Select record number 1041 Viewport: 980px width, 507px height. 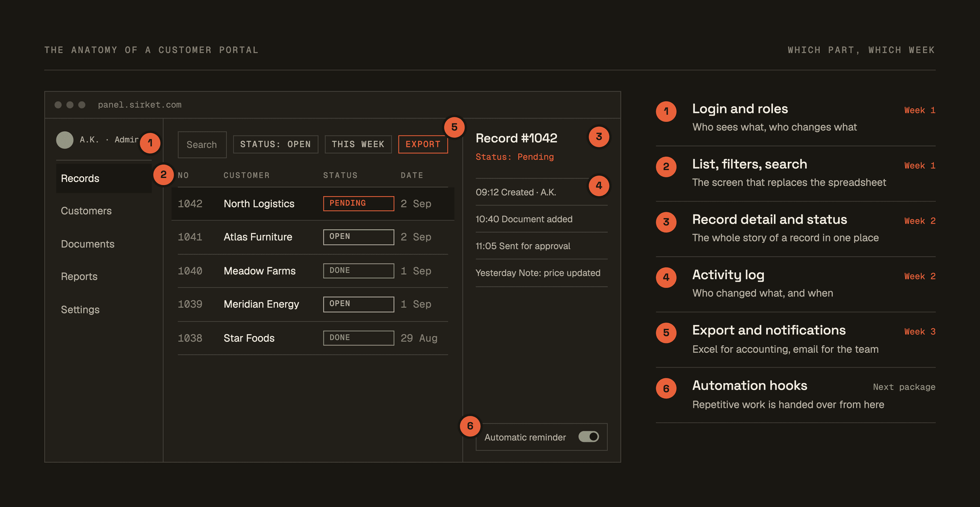[190, 237]
